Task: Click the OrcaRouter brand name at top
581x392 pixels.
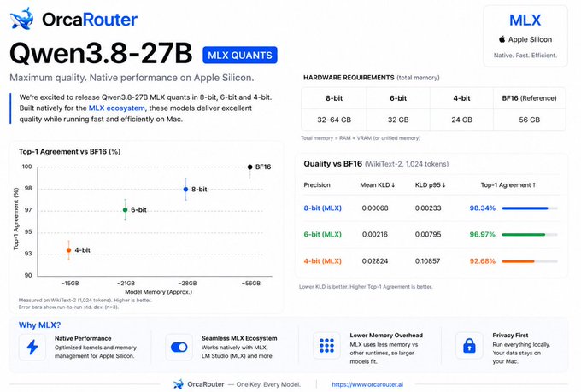Action: point(90,20)
